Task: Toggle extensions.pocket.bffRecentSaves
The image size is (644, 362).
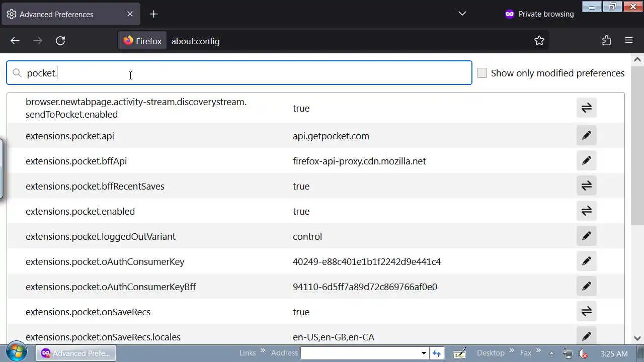Action: tap(587, 186)
